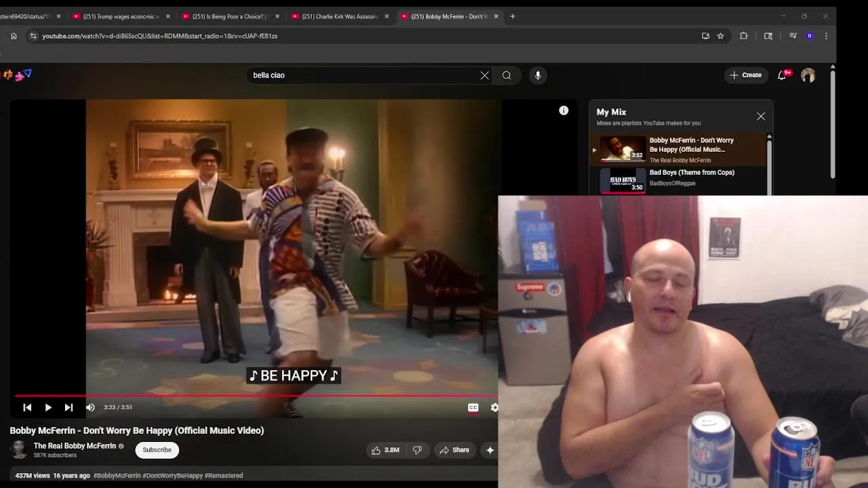868x488 pixels.
Task: View site information icon in address bar
Action: (33, 36)
